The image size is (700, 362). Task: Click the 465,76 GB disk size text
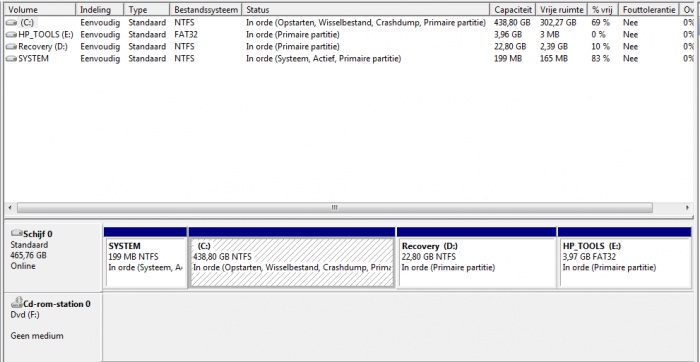click(x=29, y=255)
